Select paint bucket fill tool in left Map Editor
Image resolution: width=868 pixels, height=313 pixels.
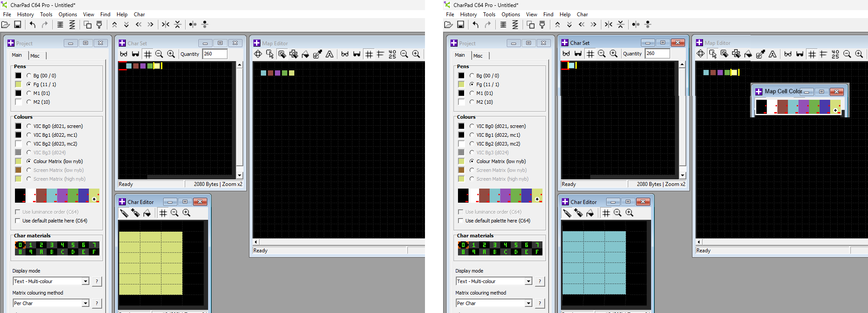[x=305, y=54]
